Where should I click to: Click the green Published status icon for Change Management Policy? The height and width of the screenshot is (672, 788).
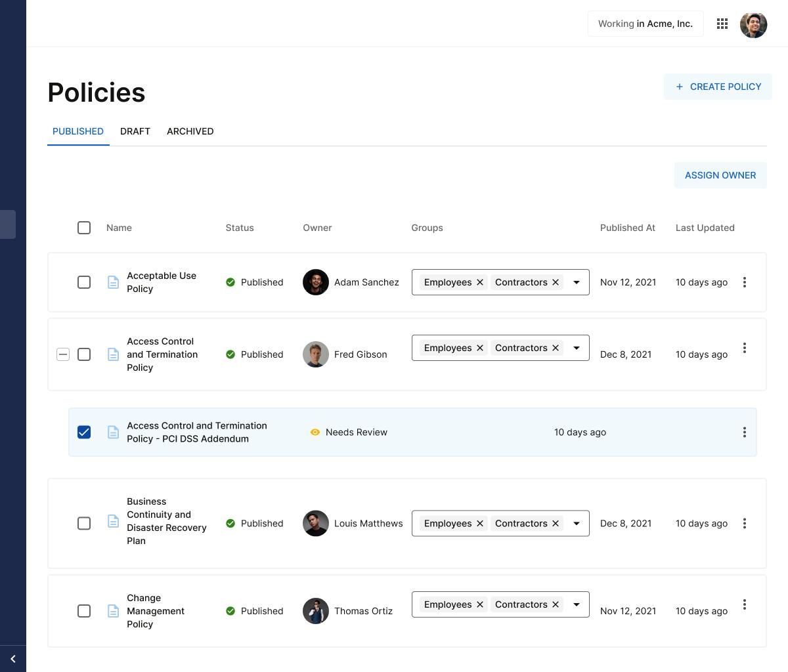(x=230, y=611)
